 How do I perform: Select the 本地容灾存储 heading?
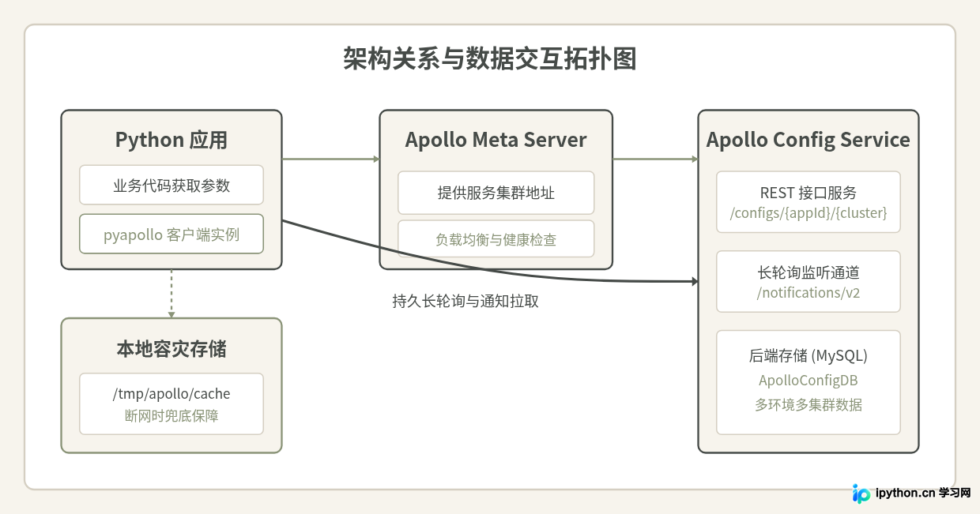coord(171,348)
